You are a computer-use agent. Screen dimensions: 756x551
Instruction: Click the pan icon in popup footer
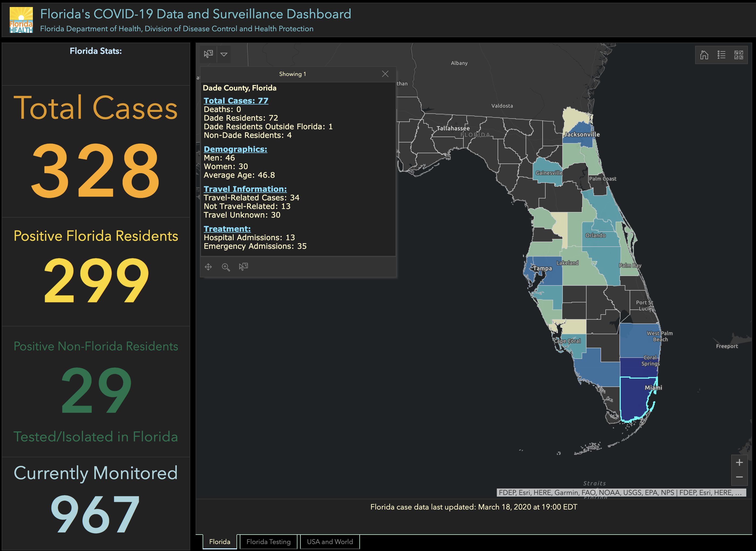click(208, 267)
